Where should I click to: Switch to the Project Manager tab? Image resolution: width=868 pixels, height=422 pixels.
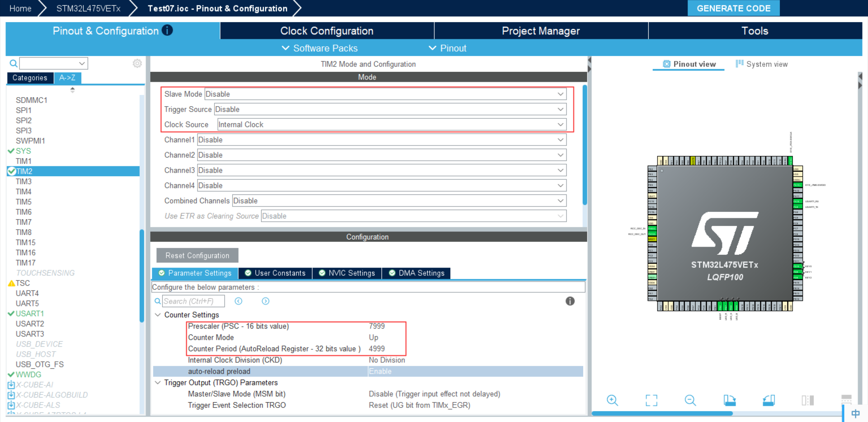[541, 31]
